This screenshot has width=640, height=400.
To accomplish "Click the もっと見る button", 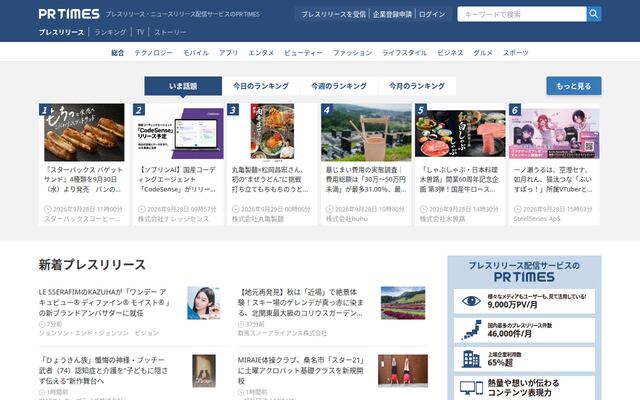I will [573, 86].
